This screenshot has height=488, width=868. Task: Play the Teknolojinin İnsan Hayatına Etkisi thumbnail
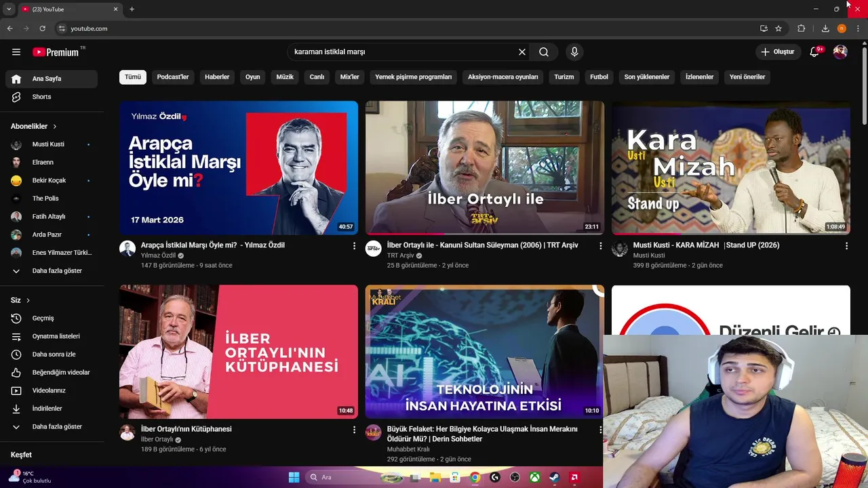484,352
